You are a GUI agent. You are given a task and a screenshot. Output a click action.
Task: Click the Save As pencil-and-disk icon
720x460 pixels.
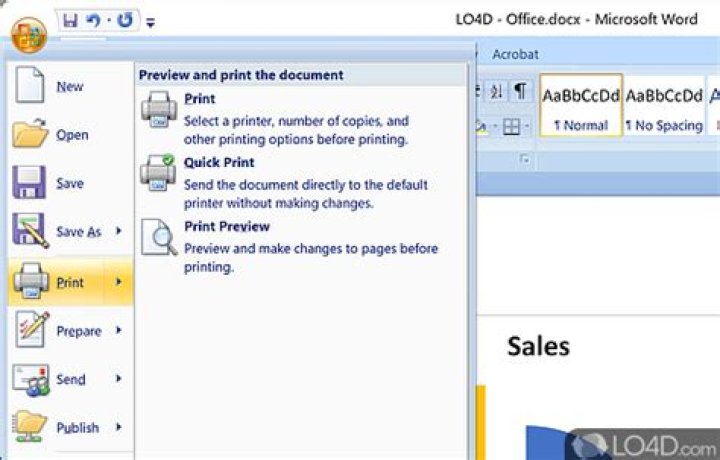pyautogui.click(x=30, y=230)
